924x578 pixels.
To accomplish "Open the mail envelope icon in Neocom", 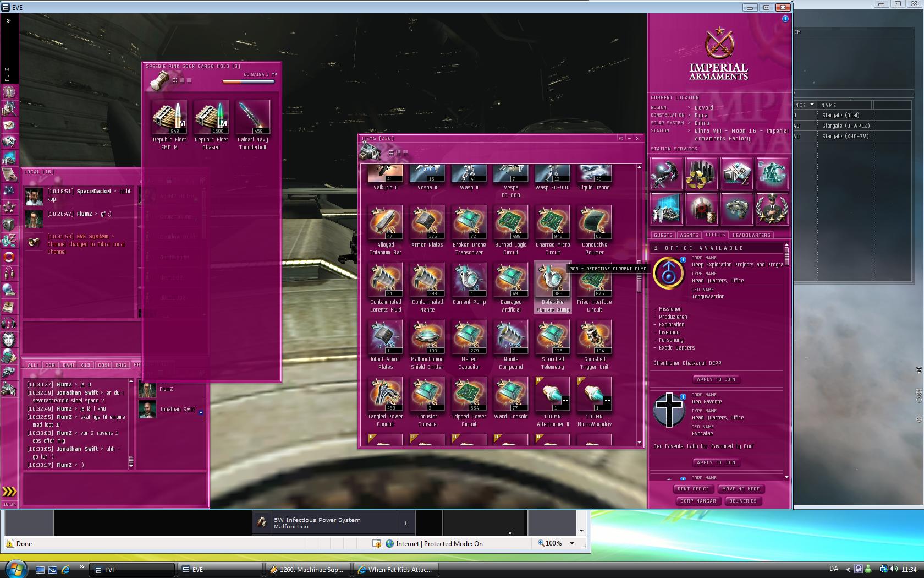I will tap(9, 125).
